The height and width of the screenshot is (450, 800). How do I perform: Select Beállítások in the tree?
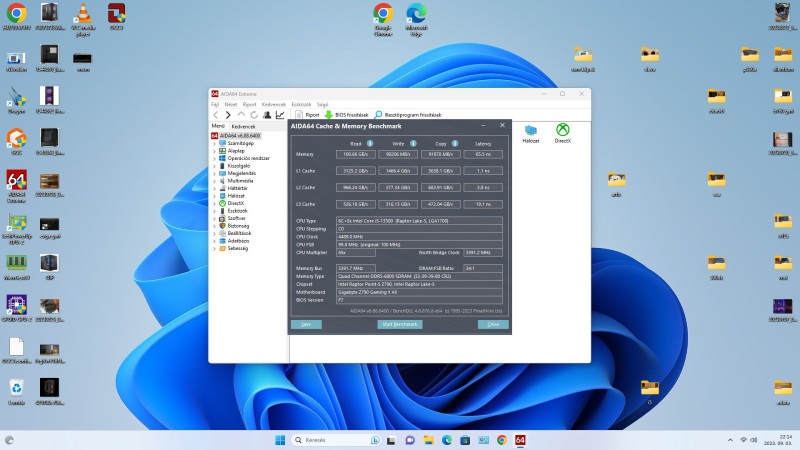(x=235, y=233)
